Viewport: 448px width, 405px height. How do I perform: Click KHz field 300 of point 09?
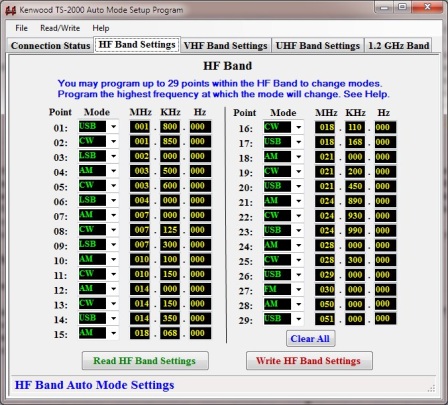(x=170, y=244)
